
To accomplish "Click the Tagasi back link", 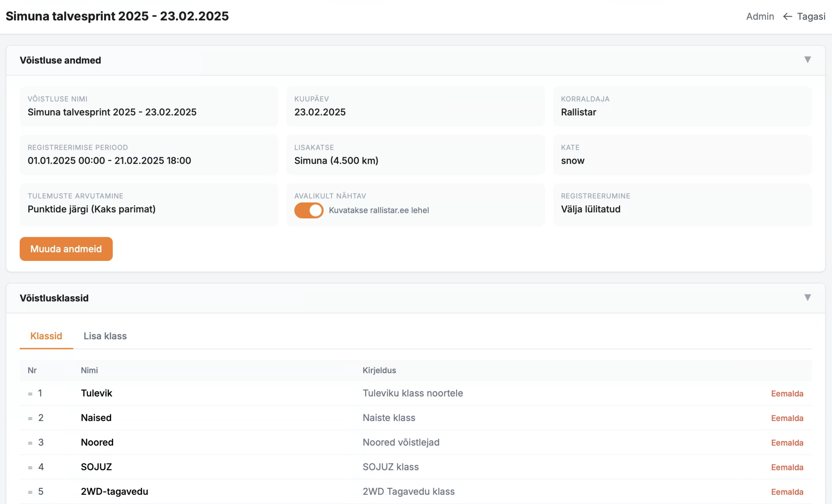I will click(x=811, y=17).
